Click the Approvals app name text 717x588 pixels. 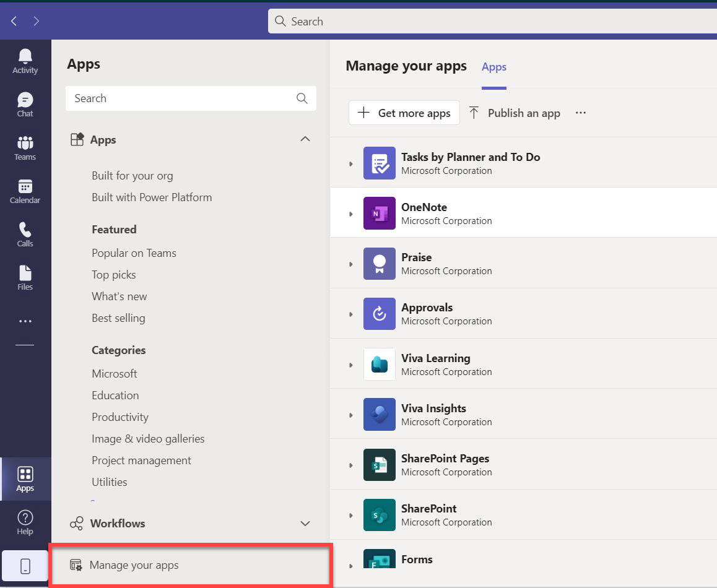pyautogui.click(x=427, y=308)
